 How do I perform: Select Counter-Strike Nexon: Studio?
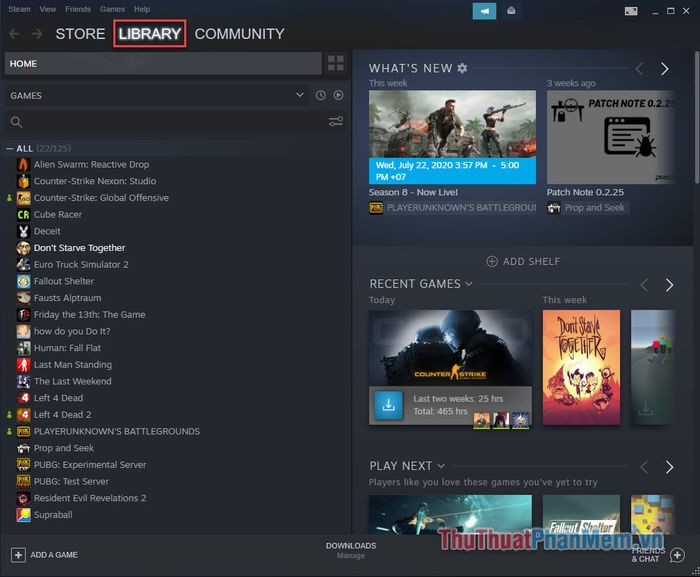[95, 181]
